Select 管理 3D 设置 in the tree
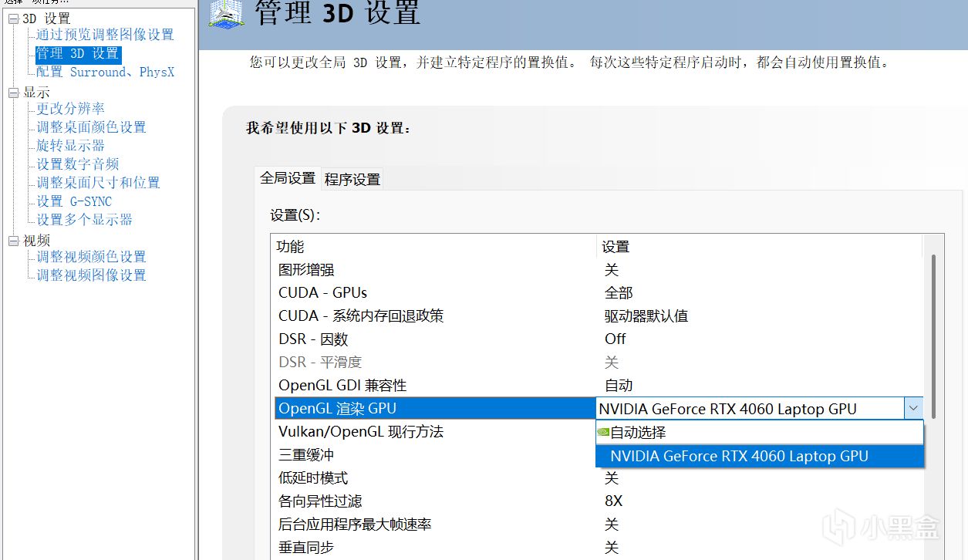Image resolution: width=968 pixels, height=560 pixels. click(x=78, y=53)
